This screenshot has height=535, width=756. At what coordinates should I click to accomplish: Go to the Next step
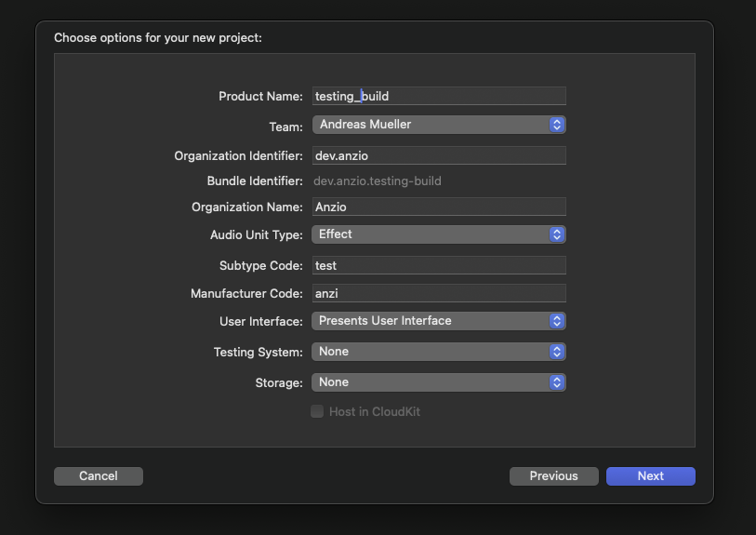coord(650,476)
